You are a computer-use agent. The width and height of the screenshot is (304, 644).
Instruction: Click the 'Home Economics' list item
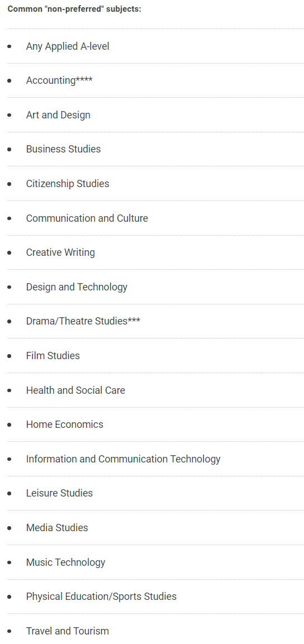[x=64, y=424]
